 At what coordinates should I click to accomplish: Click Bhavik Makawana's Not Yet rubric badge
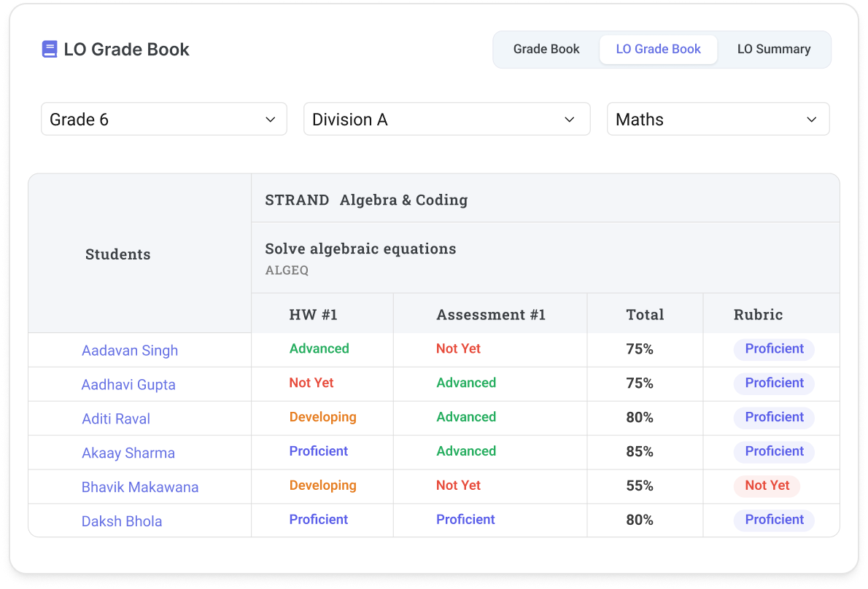[x=767, y=486]
